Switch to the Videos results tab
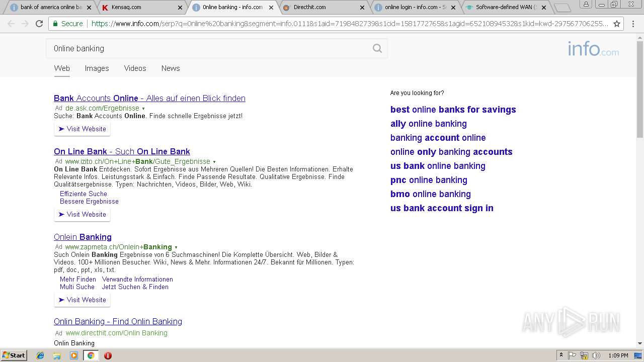 135,68
